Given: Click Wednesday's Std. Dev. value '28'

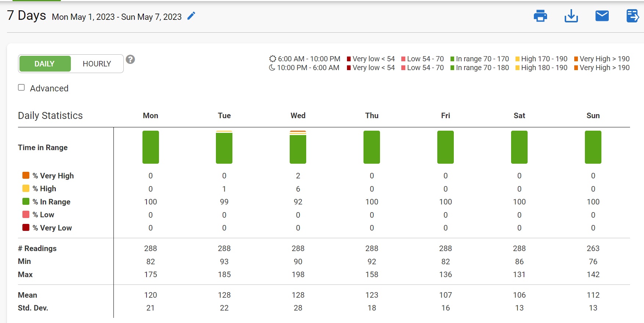Looking at the screenshot, I should (298, 308).
